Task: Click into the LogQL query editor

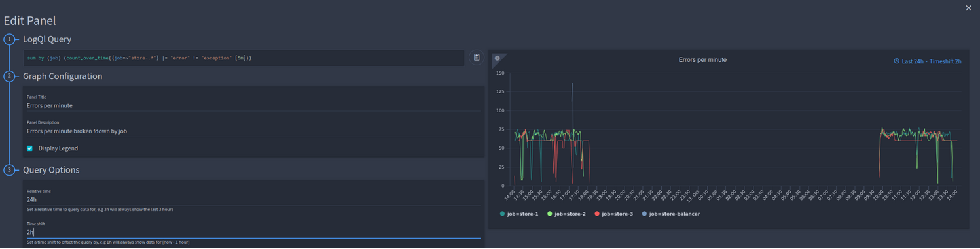Action: tap(244, 58)
